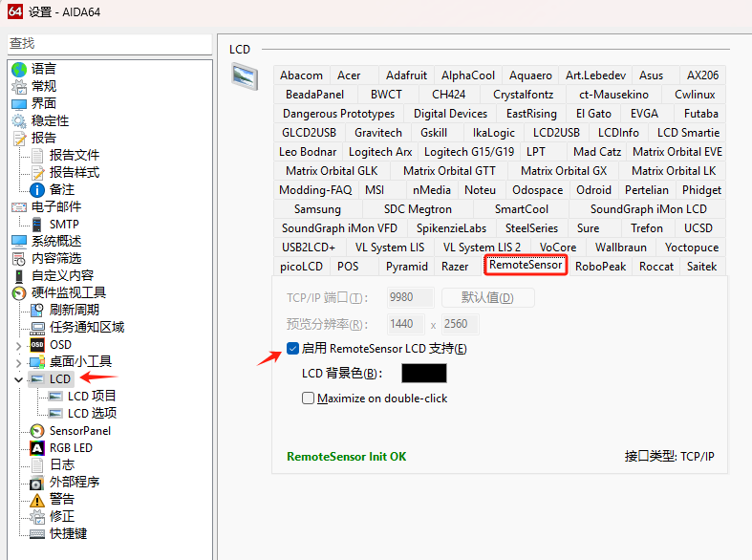Open the 警告 warning triangle icon
The image size is (752, 560).
(37, 500)
